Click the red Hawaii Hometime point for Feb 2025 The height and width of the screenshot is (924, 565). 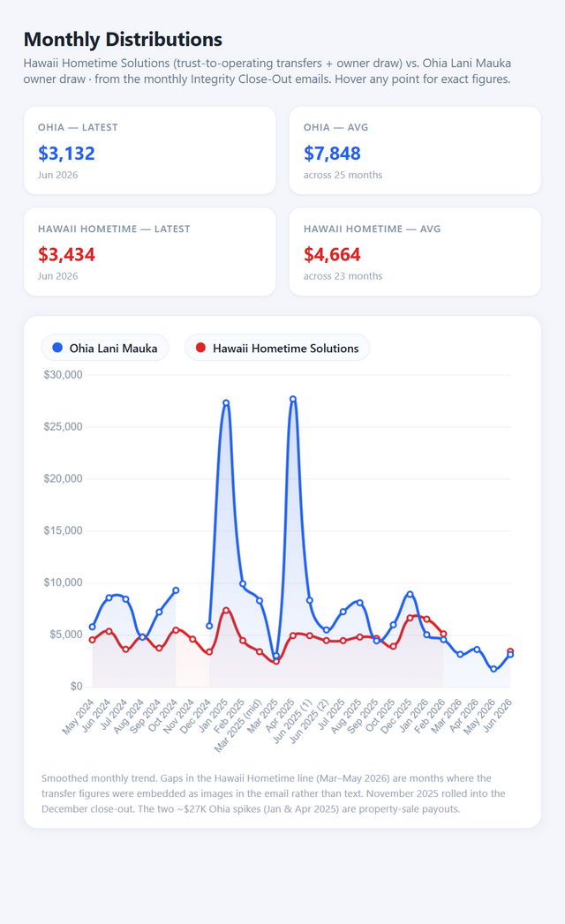tap(243, 640)
